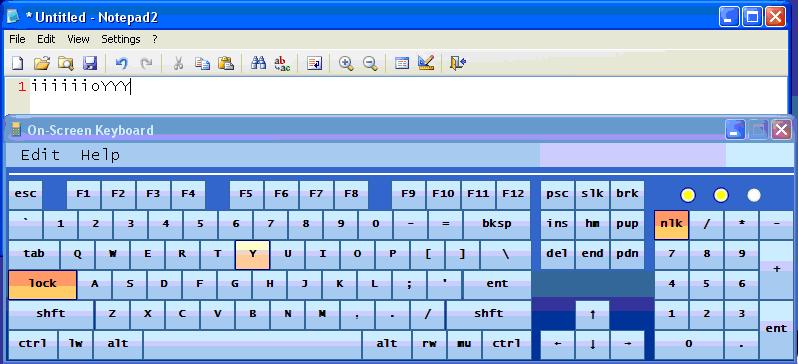798x364 pixels.
Task: Click the numpad 5 key
Action: 706,285
